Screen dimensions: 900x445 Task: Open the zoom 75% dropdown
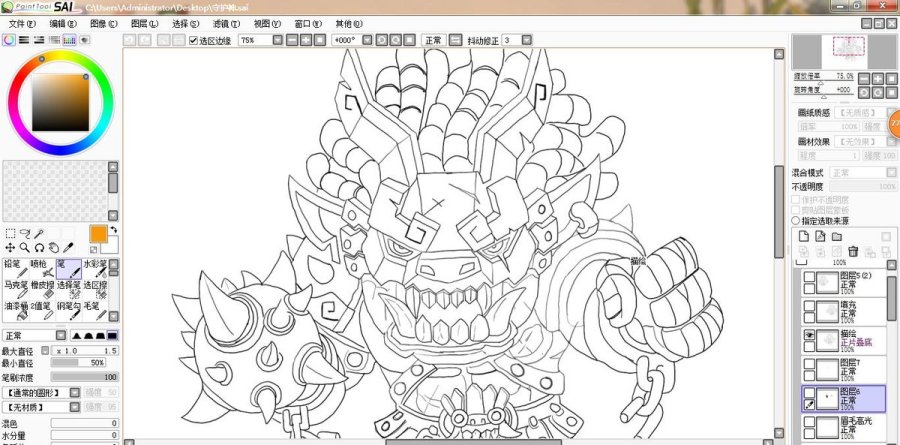[278, 40]
